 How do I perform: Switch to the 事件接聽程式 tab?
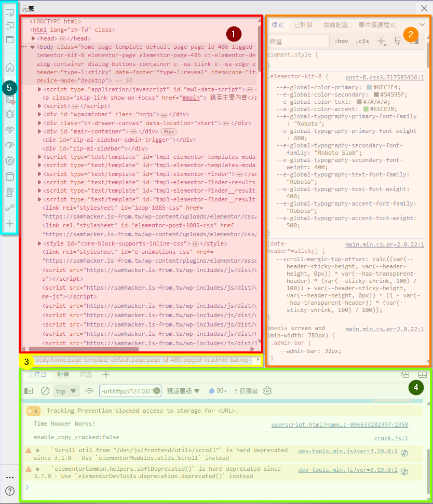pyautogui.click(x=377, y=25)
